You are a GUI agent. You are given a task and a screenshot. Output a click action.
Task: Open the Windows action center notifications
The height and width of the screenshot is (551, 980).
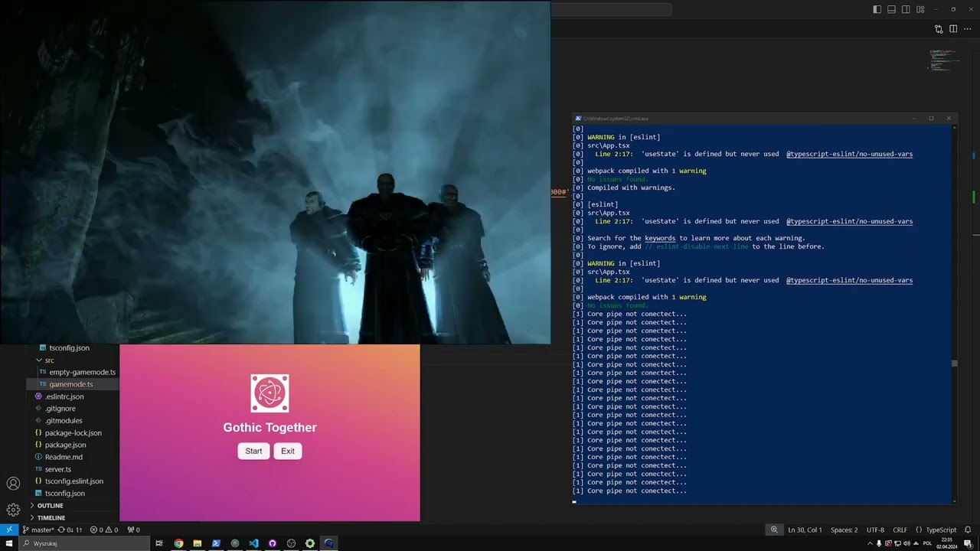click(x=968, y=543)
